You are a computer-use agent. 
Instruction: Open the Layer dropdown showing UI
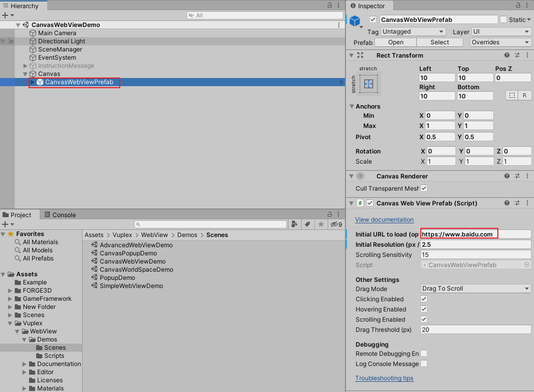[501, 32]
